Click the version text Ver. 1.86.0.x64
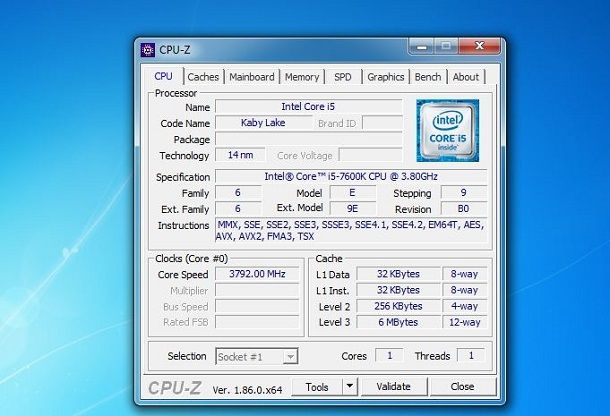The width and height of the screenshot is (610, 416). point(247,390)
